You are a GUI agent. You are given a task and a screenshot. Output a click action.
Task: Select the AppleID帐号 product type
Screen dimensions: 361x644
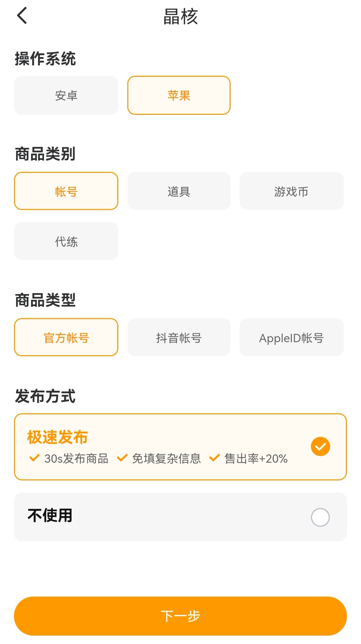[x=291, y=338]
